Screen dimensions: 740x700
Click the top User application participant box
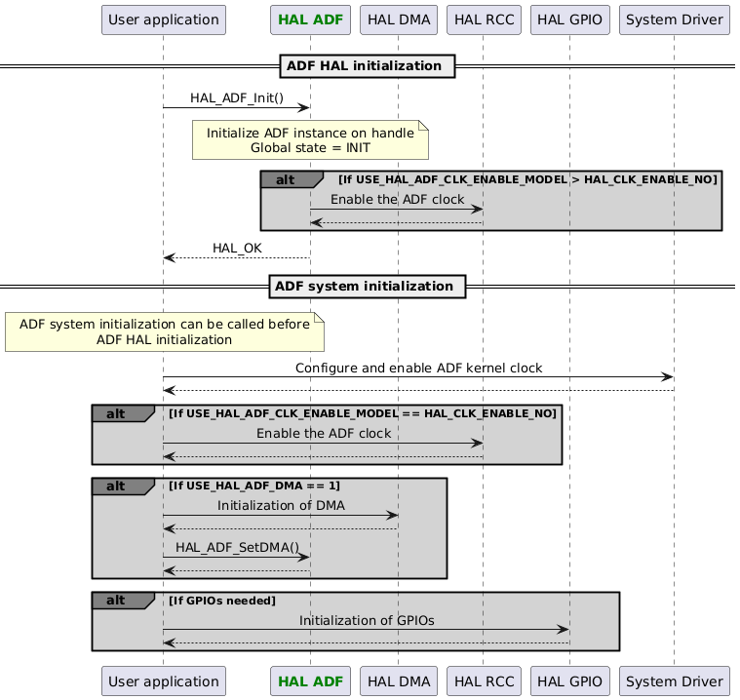point(163,19)
